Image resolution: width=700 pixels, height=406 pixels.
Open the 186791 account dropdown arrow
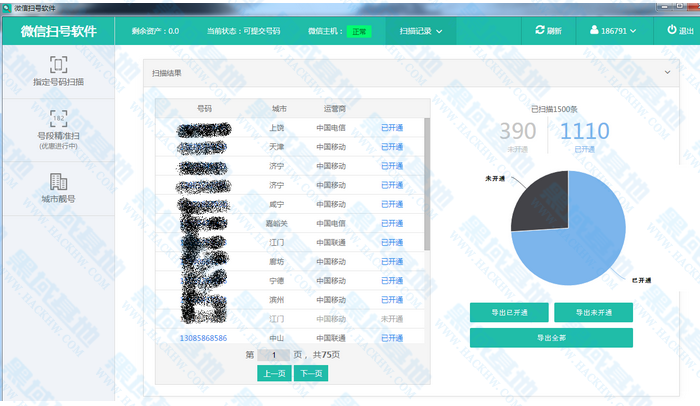[x=633, y=31]
